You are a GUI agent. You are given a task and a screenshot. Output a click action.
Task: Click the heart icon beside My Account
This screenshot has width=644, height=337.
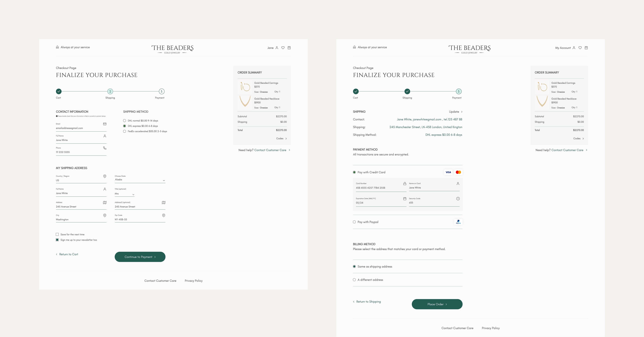[580, 48]
